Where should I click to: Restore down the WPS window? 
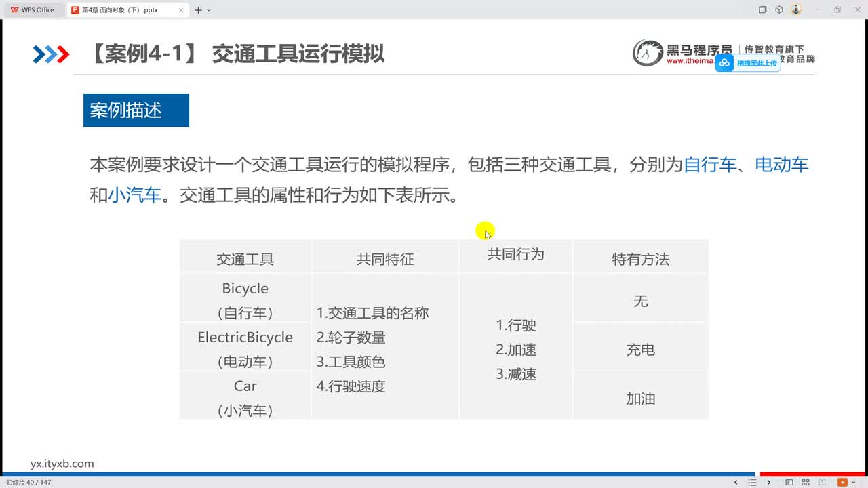click(837, 10)
